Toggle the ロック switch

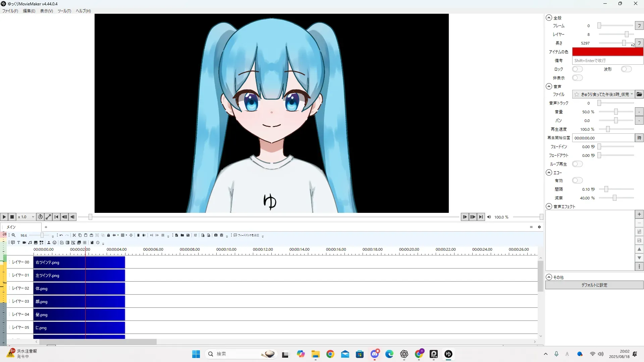[577, 69]
